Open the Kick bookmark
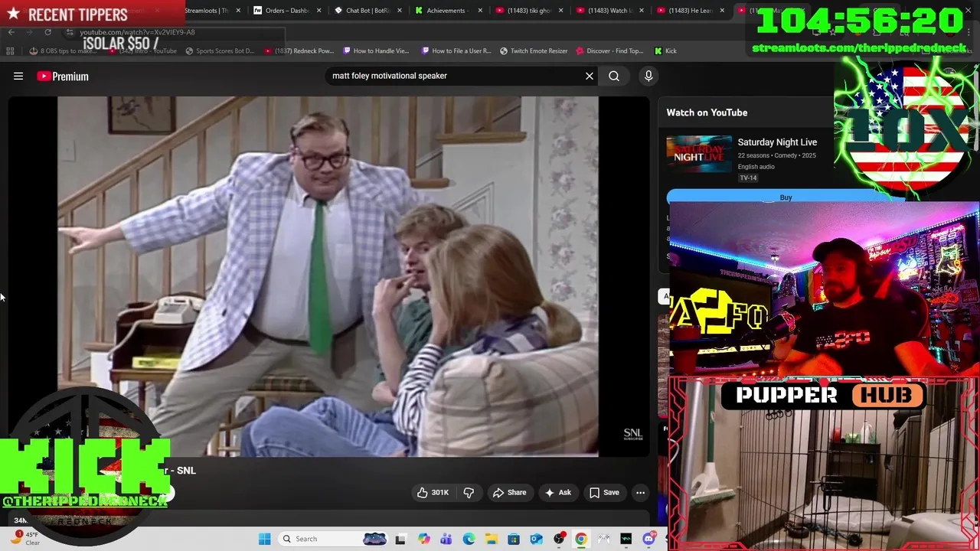 [665, 51]
